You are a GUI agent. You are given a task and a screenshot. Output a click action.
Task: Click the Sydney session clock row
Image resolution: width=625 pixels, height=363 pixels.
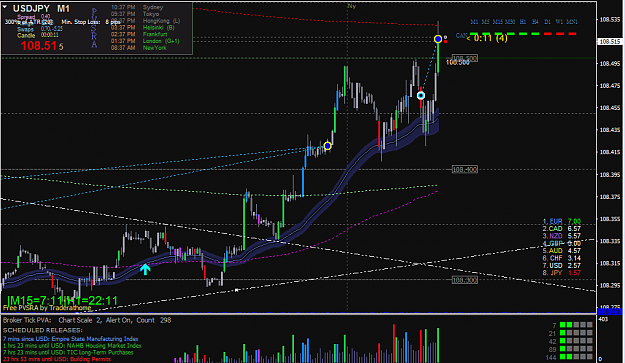click(137, 8)
